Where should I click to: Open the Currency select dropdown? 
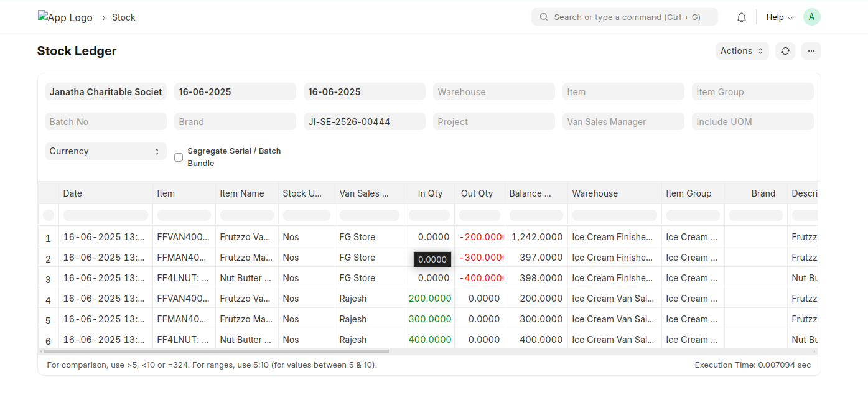point(105,151)
